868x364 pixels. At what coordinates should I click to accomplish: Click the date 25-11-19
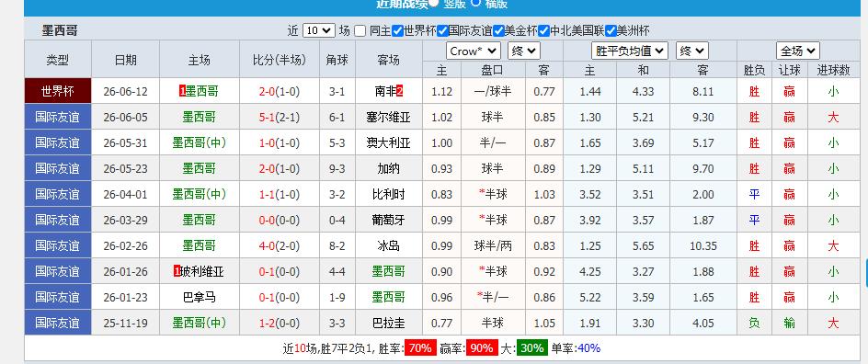pyautogui.click(x=126, y=323)
